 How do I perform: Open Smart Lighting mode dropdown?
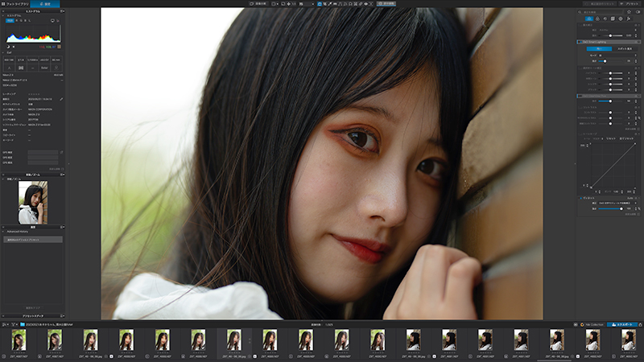click(617, 55)
